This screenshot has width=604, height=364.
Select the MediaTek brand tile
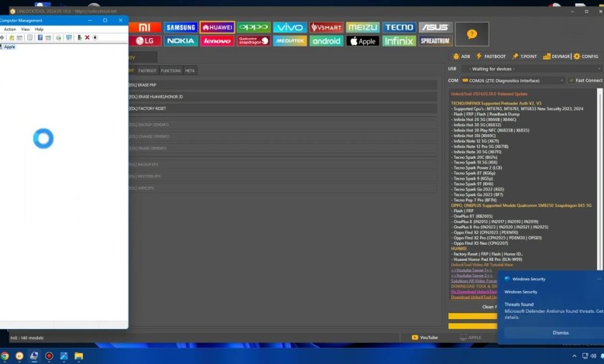pos(290,41)
